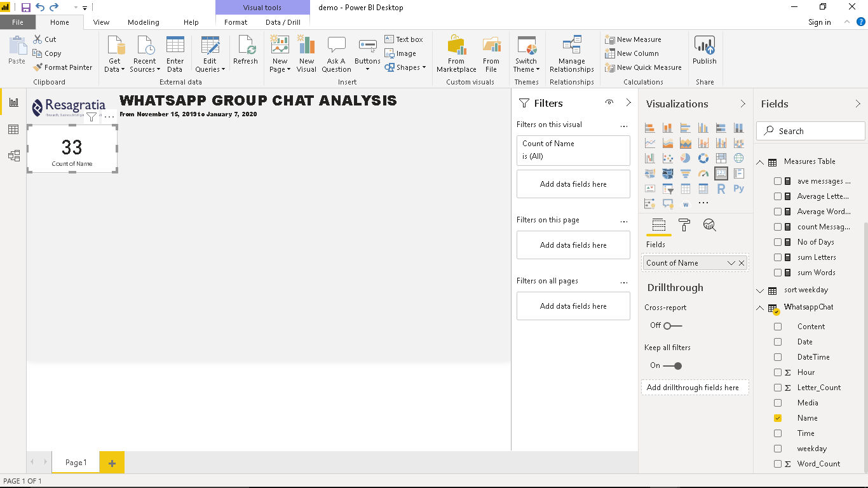Open the Help ribbon tab

point(191,22)
